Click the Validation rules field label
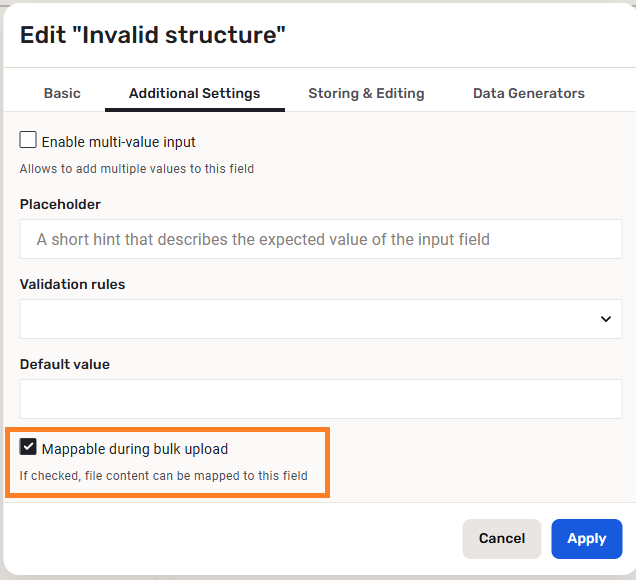 click(x=72, y=284)
